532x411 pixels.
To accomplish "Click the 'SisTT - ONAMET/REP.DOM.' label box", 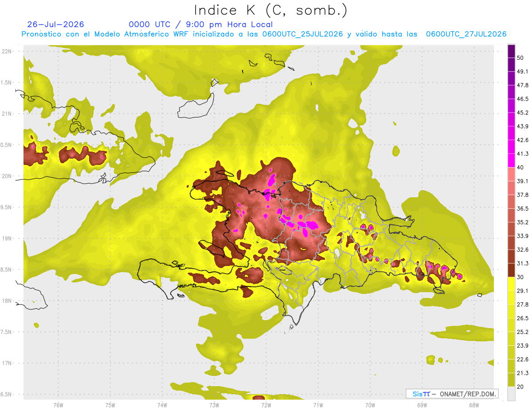I will 452,394.
